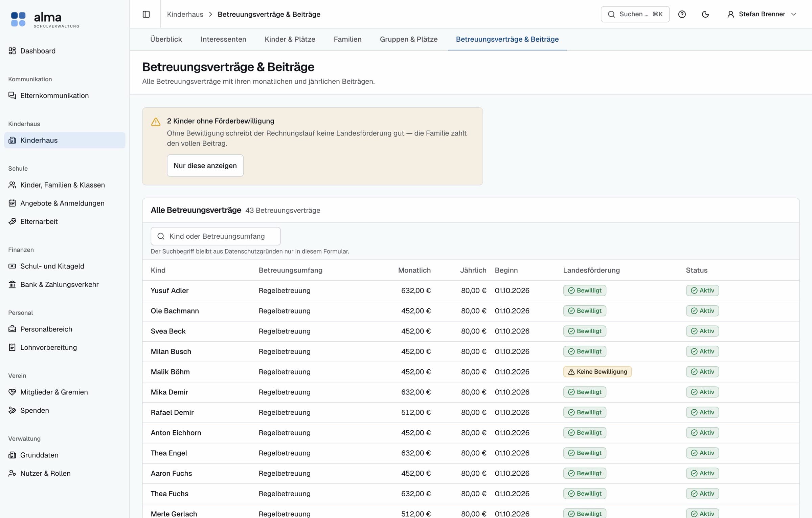Switch to the Interessenten tab
Image resolution: width=812 pixels, height=518 pixels.
pyautogui.click(x=223, y=39)
